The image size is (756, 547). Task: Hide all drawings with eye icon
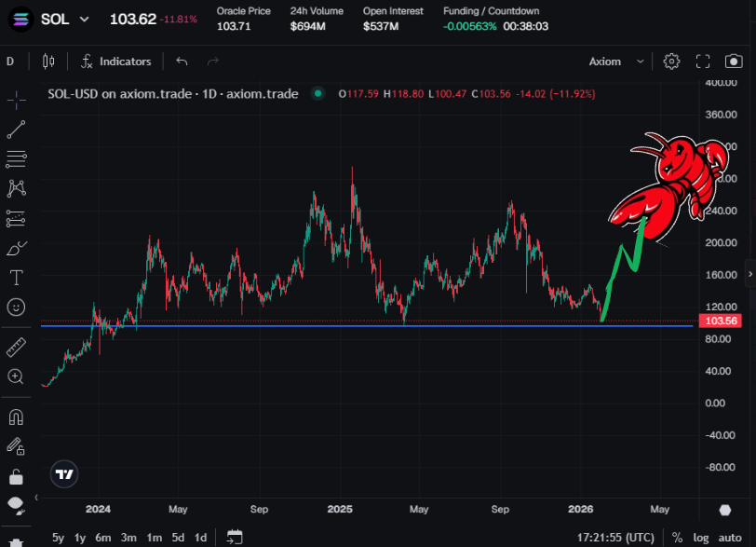coord(16,505)
